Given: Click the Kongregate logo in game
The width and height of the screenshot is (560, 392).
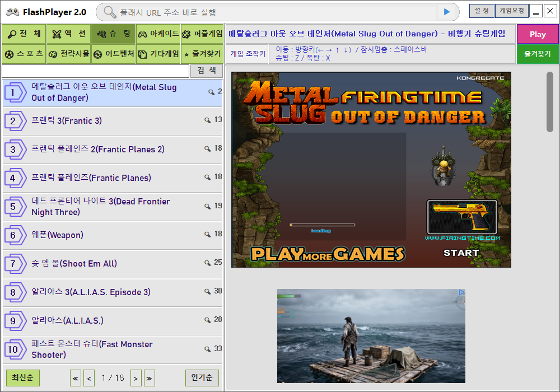Looking at the screenshot, I should [480, 78].
